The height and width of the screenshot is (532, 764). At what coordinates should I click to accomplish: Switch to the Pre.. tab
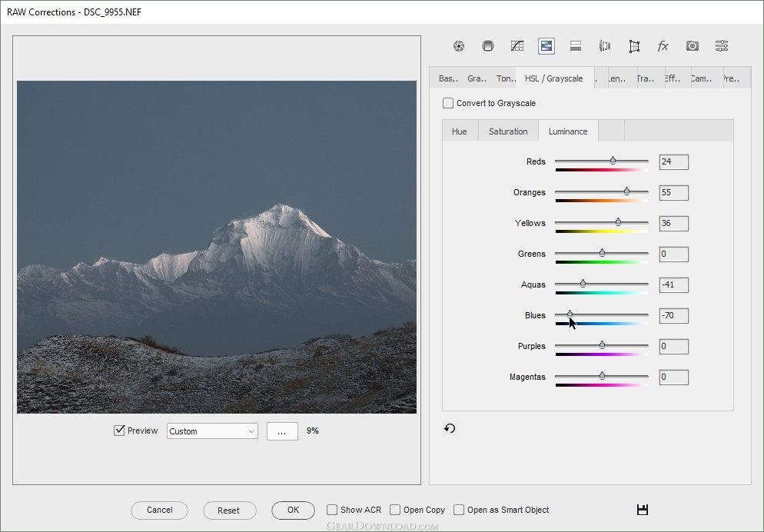[735, 78]
